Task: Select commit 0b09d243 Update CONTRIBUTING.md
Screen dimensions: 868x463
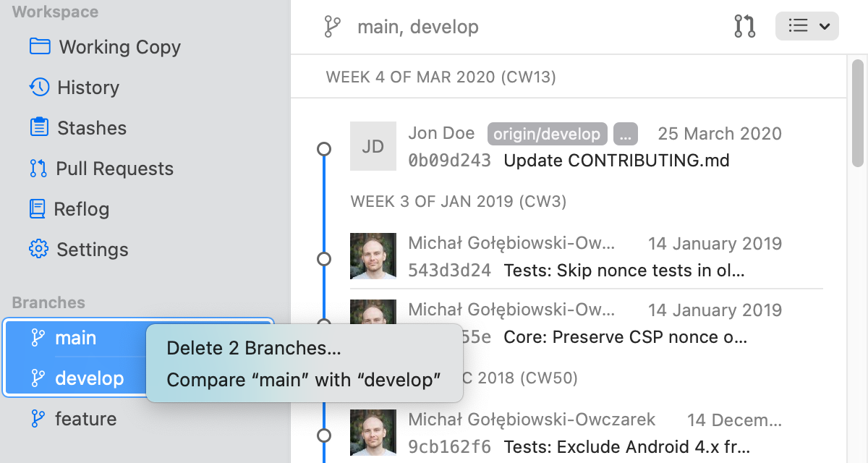Action: (x=616, y=160)
